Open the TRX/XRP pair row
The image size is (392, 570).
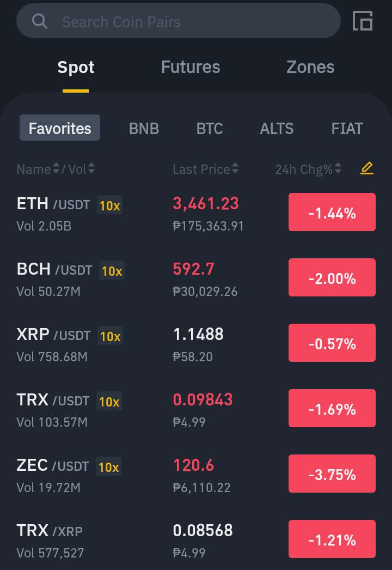(x=196, y=539)
